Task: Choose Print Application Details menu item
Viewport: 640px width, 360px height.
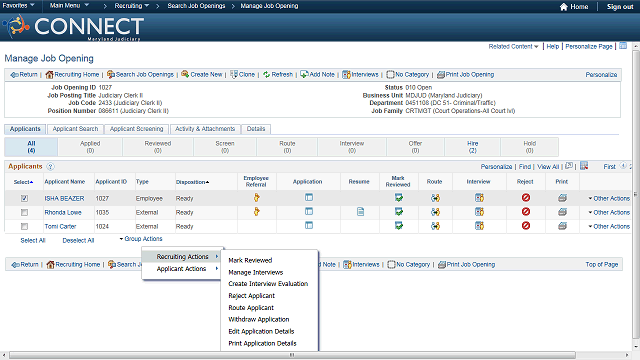Action: coord(262,343)
